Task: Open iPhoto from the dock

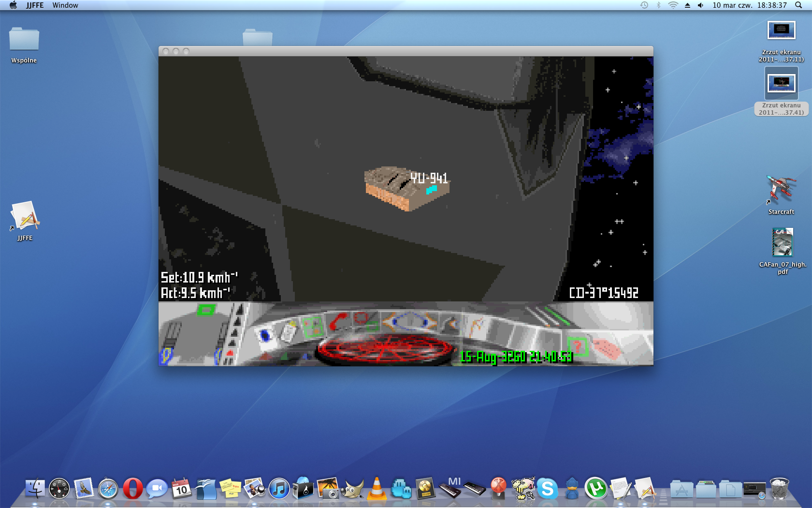Action: (x=328, y=489)
